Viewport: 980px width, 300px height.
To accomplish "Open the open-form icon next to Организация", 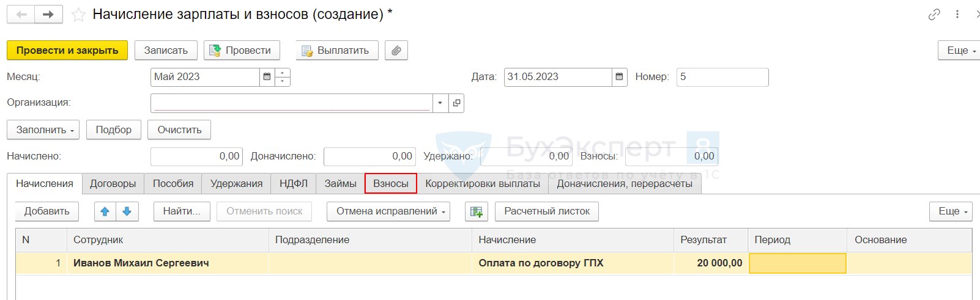I will coord(456,103).
